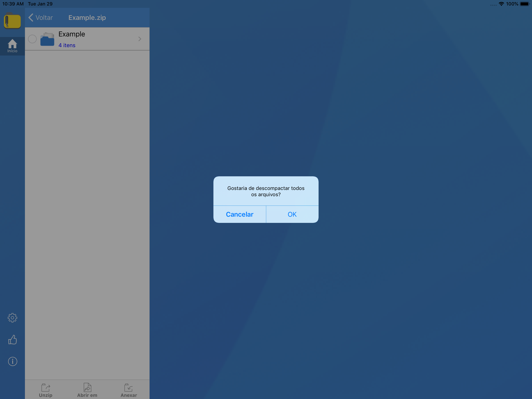Confirm unzip with OK button

(x=292, y=214)
